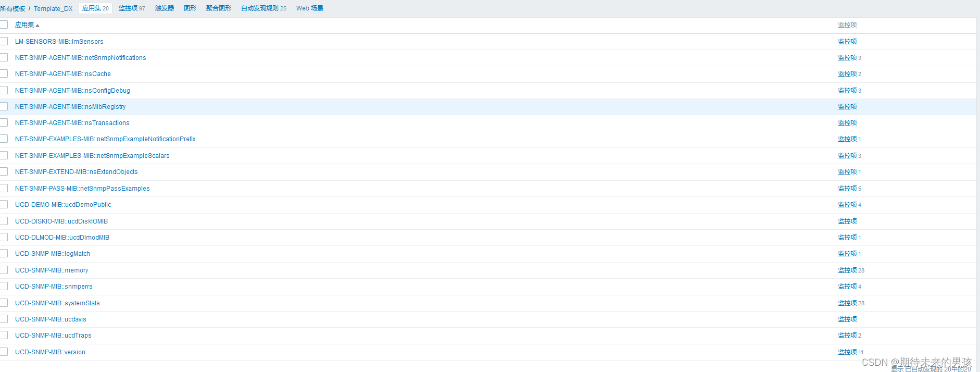The width and height of the screenshot is (980, 372).
Task: Open UCD-DISKIO-MIB::ucdDiskIOMIB application
Action: click(61, 221)
